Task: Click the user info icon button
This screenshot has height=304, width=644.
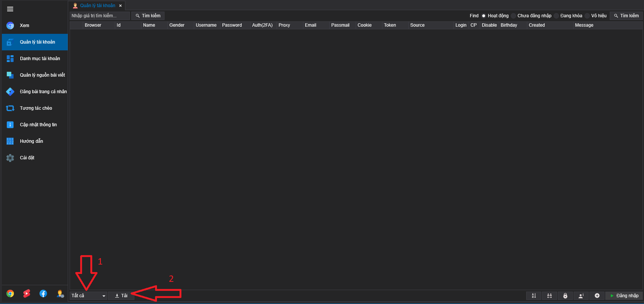Action: 581,296
